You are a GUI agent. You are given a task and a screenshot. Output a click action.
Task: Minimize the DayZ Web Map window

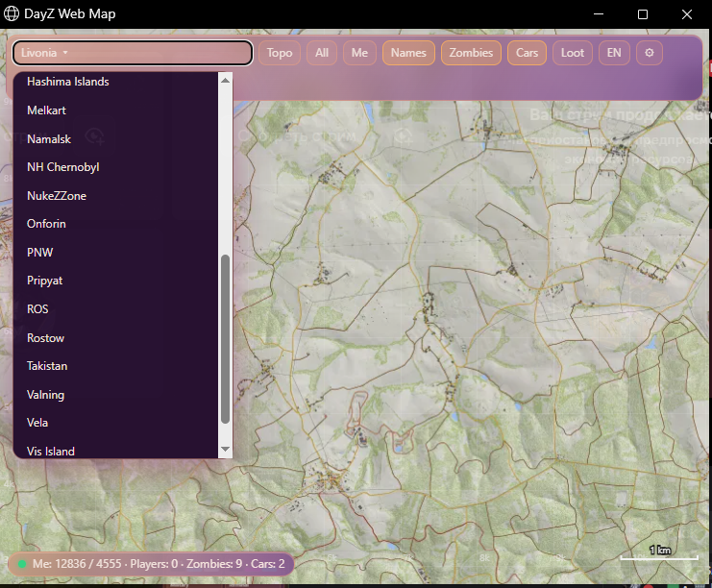coord(599,14)
